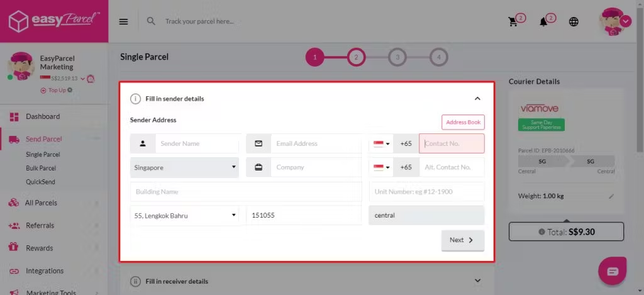
Task: Open the hamburger menu icon
Action: (x=124, y=21)
